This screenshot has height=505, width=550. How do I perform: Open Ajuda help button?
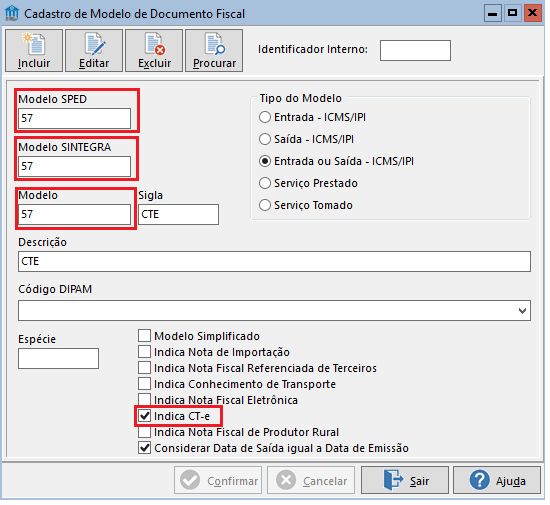pyautogui.click(x=497, y=480)
